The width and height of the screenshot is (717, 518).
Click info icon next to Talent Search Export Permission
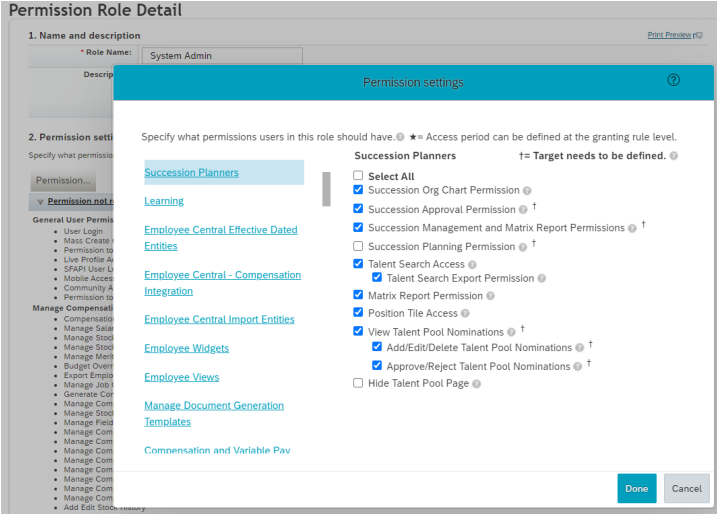(541, 278)
